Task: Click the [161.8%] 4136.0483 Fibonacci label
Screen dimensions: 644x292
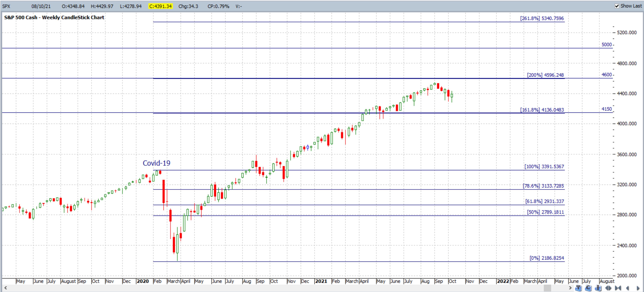Action: [x=542, y=110]
